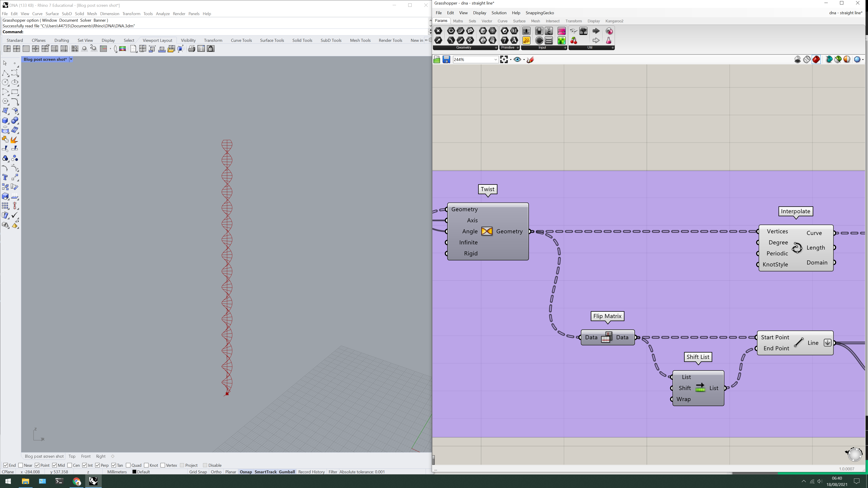Click the Vector parameter icon in Grasshopper
This screenshot has height=488, width=868.
click(438, 40)
